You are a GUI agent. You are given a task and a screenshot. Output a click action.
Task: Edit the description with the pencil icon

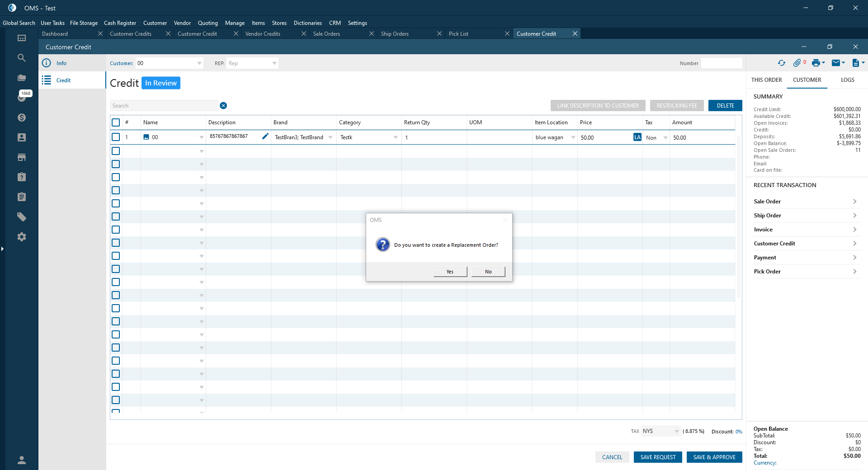[x=265, y=136]
